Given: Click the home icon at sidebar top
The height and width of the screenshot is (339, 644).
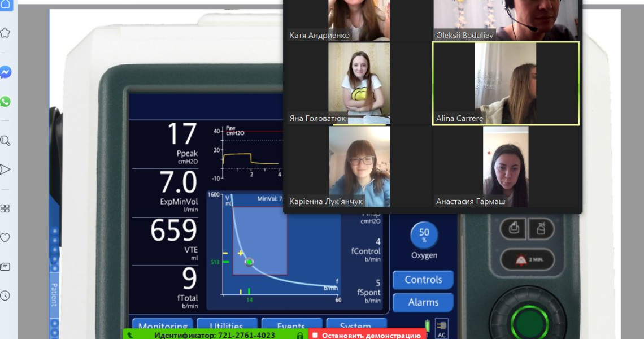Looking at the screenshot, I should 6,5.
